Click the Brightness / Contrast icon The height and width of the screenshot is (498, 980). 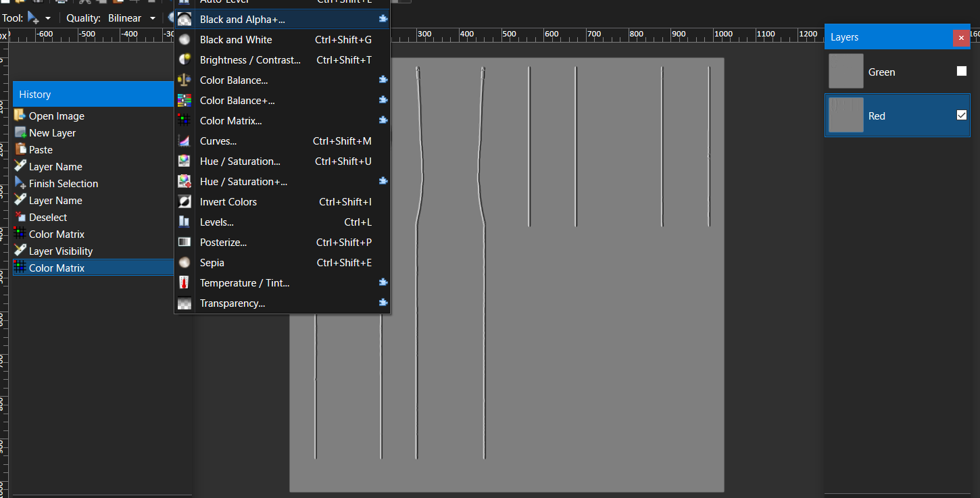point(184,60)
